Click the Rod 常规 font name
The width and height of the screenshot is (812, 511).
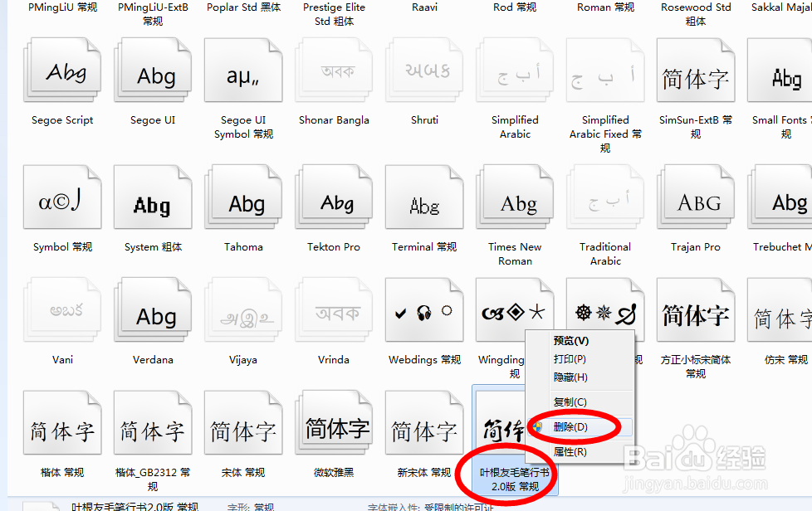(515, 7)
